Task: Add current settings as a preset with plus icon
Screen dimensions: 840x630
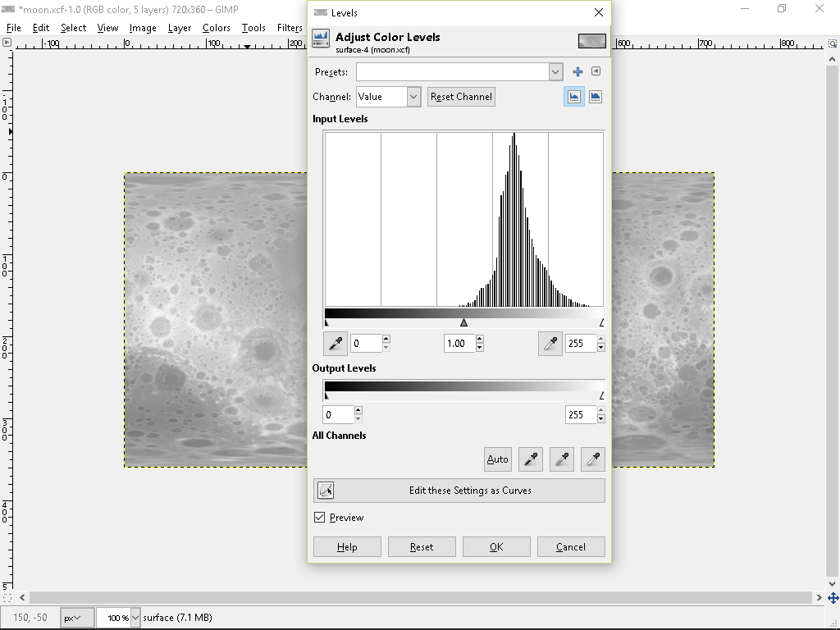Action: 577,71
